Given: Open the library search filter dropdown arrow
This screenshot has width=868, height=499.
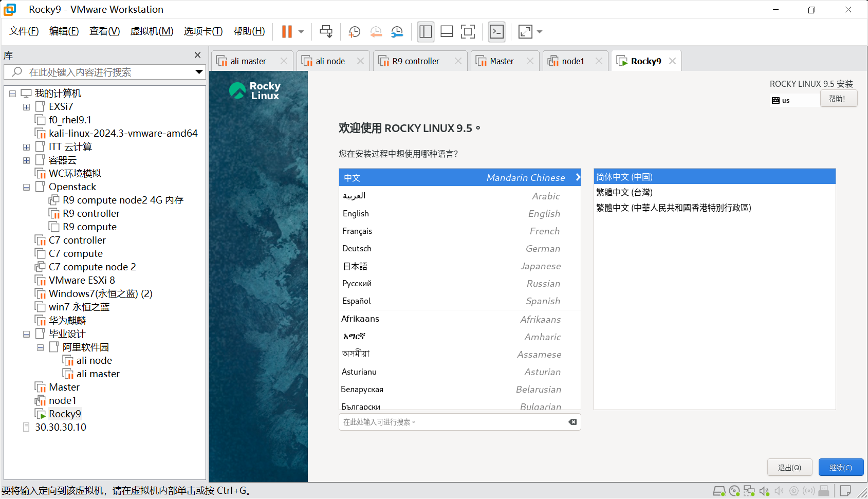Looking at the screenshot, I should pos(199,72).
